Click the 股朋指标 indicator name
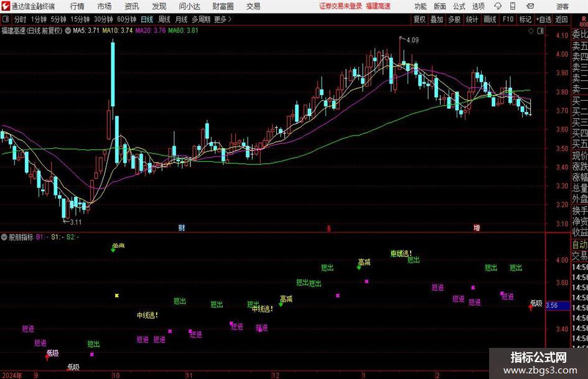The width and height of the screenshot is (588, 379). [21, 237]
